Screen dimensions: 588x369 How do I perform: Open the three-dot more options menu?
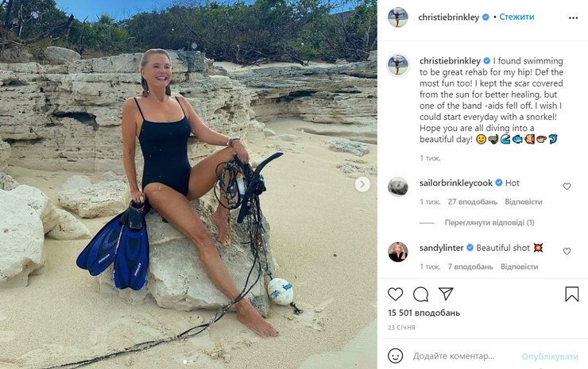click(573, 17)
